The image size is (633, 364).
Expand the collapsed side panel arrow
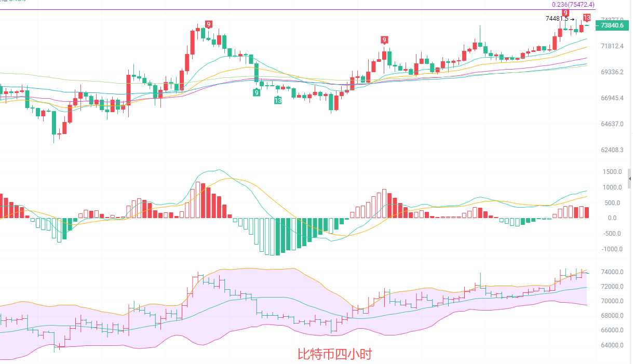pyautogui.click(x=630, y=178)
